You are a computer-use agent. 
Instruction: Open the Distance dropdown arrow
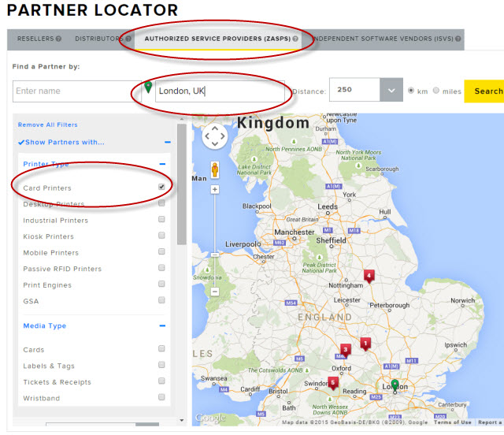[391, 90]
